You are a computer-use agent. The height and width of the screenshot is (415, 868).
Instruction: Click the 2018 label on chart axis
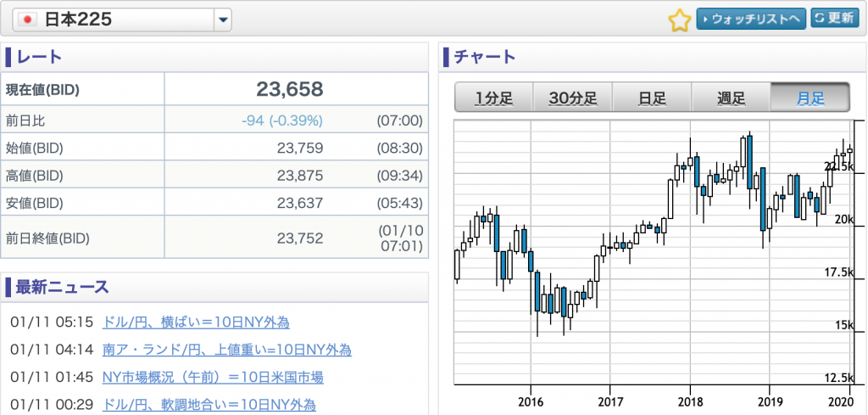click(690, 401)
